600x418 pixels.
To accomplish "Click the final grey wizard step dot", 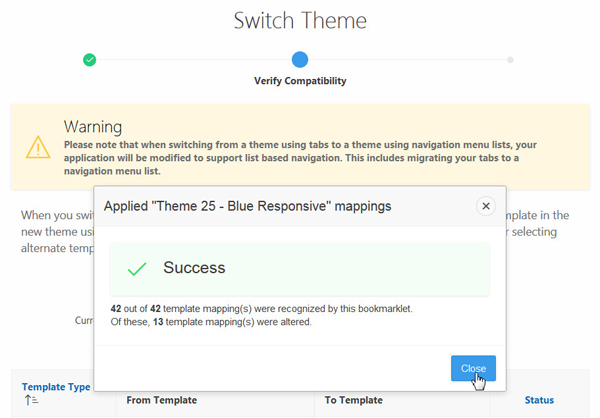I will [x=510, y=60].
